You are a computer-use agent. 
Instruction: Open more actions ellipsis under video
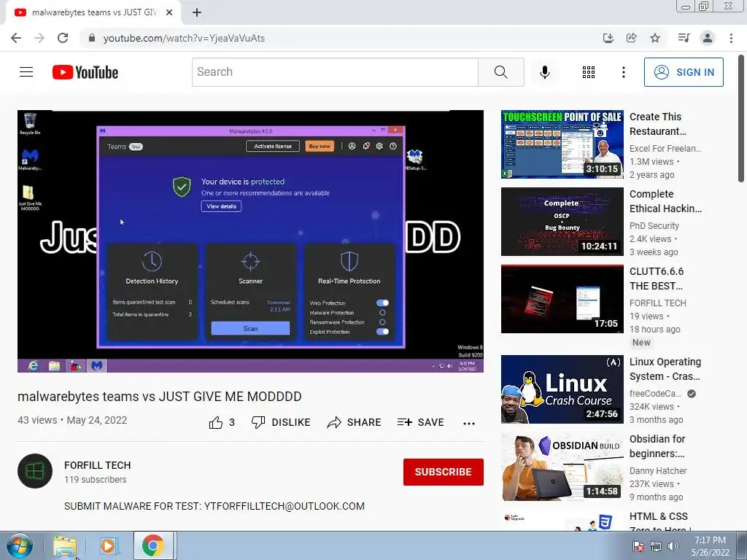469,424
